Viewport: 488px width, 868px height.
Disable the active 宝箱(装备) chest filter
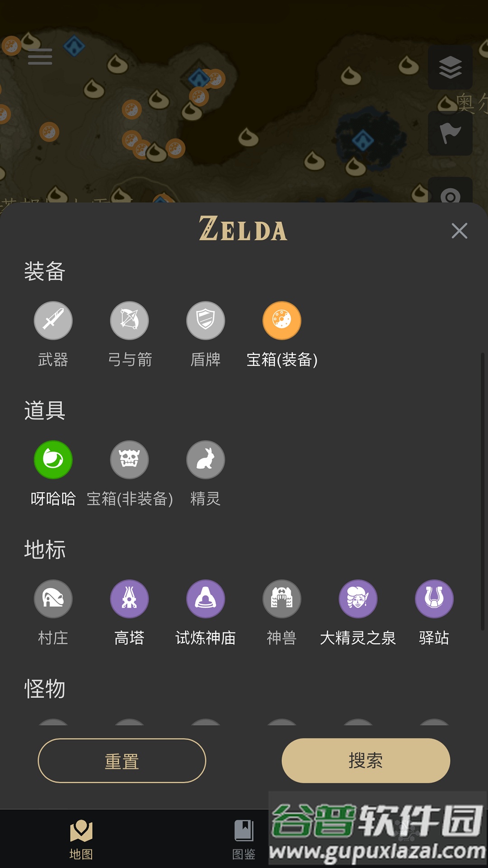282,320
